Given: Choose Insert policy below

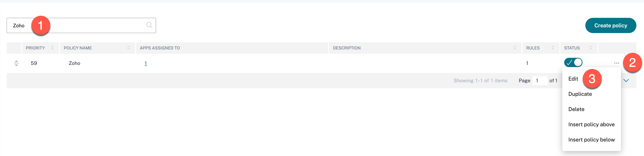Looking at the screenshot, I should [x=591, y=140].
